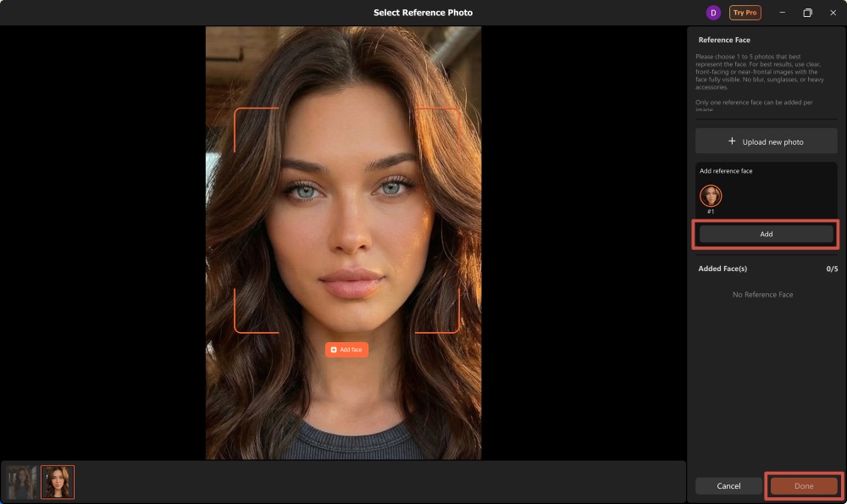The height and width of the screenshot is (504, 847).
Task: Click the Select Reference Photo title bar
Action: tap(422, 12)
